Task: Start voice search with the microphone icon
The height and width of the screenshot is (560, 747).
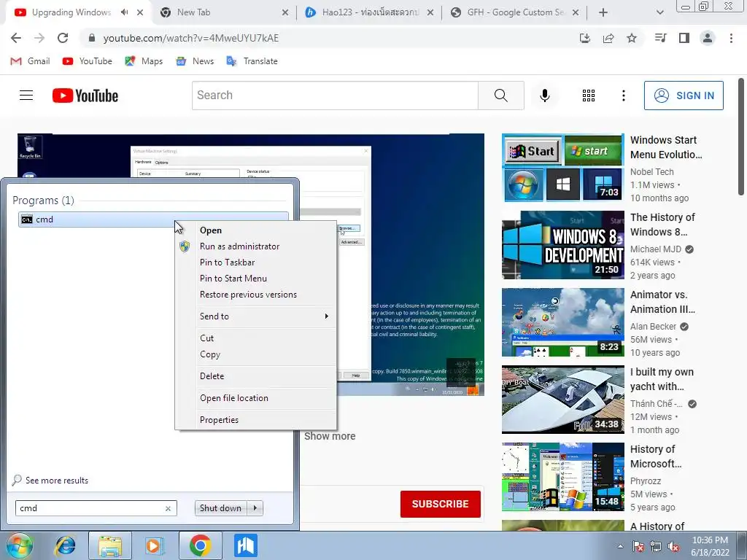Action: tap(544, 96)
